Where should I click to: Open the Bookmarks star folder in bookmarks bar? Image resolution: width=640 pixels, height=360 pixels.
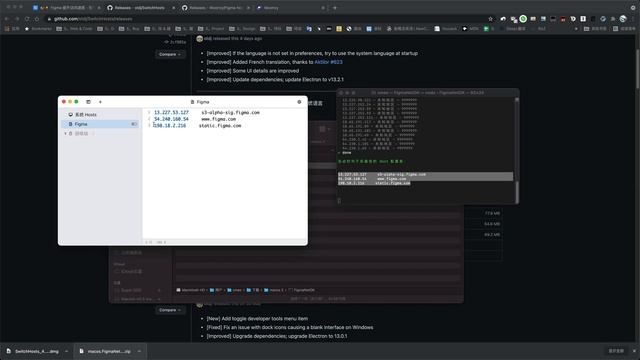38,29
